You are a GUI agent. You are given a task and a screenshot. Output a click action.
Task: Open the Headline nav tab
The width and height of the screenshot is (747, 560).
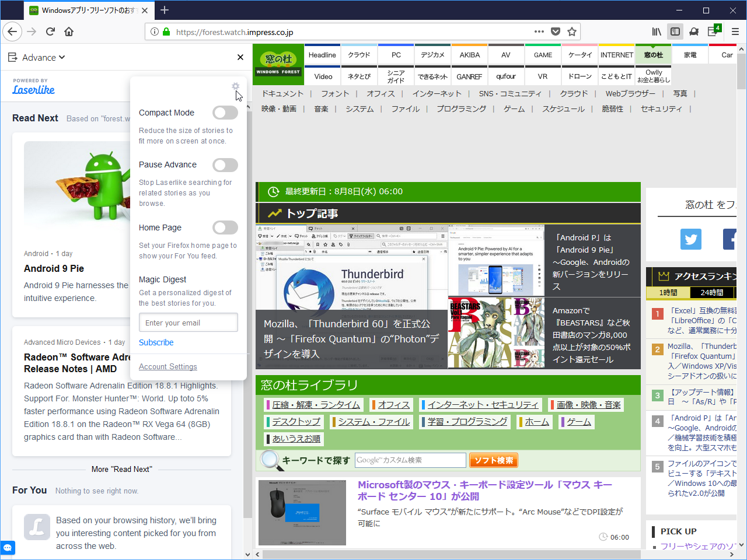pyautogui.click(x=322, y=54)
